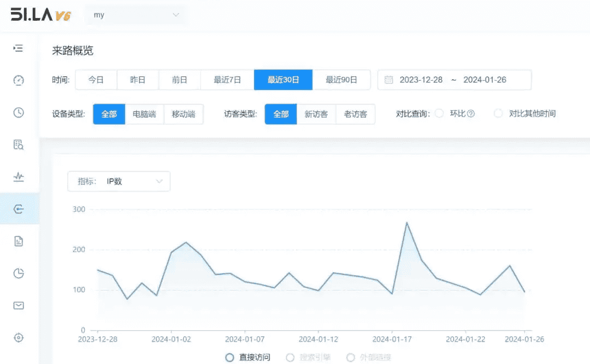Open the settings gear at sidebar bottom
This screenshot has width=590, height=364.
[18, 337]
